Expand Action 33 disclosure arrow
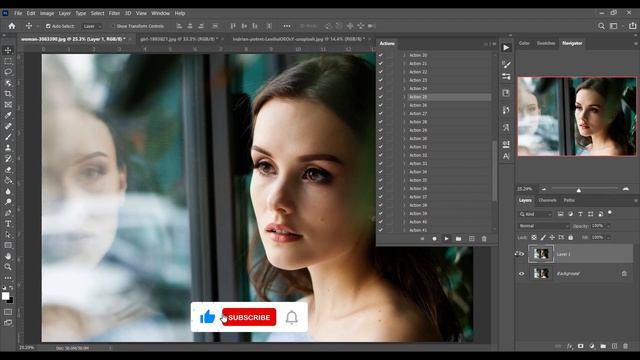Image resolution: width=640 pixels, height=360 pixels. click(404, 164)
